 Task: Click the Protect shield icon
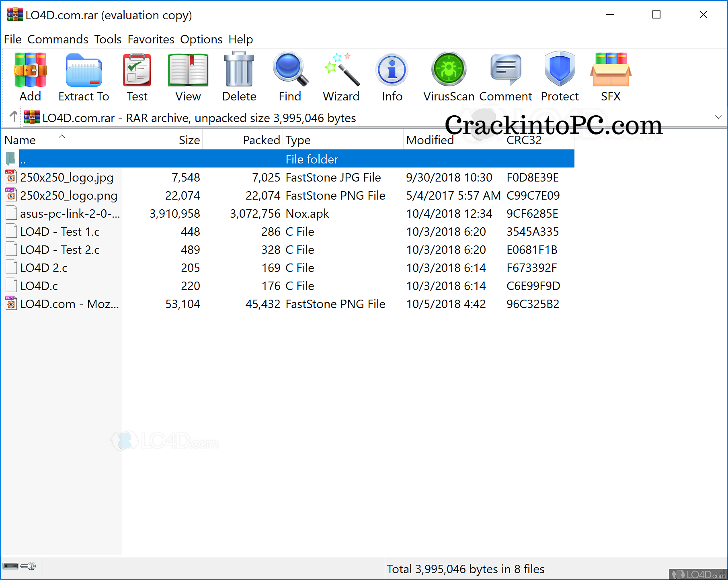560,69
